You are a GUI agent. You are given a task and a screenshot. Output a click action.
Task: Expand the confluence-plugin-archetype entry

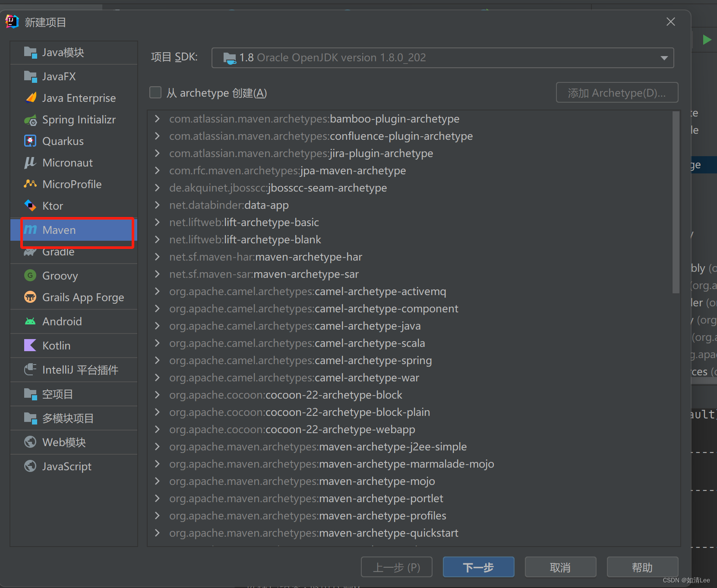[x=158, y=136]
